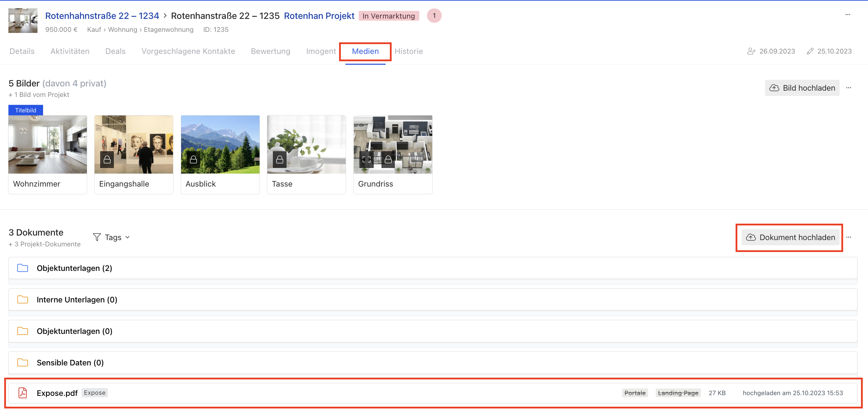Click Bild hochladen button
This screenshot has width=868, height=420.
click(802, 88)
